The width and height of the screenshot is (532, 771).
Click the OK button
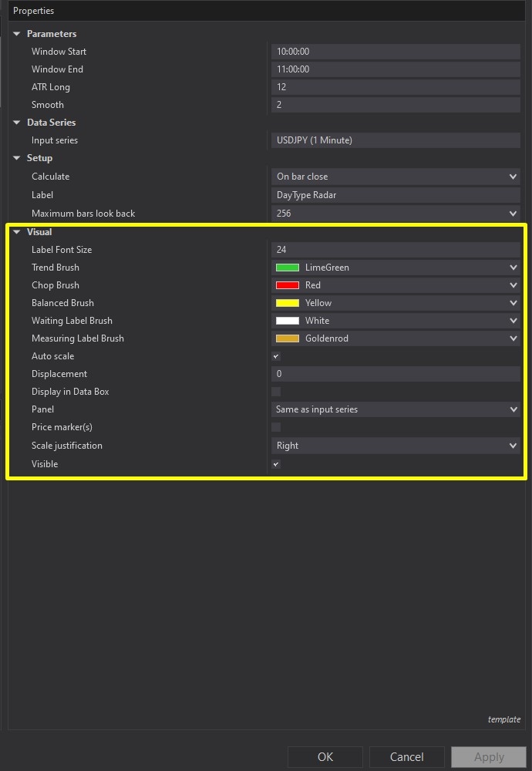(325, 756)
